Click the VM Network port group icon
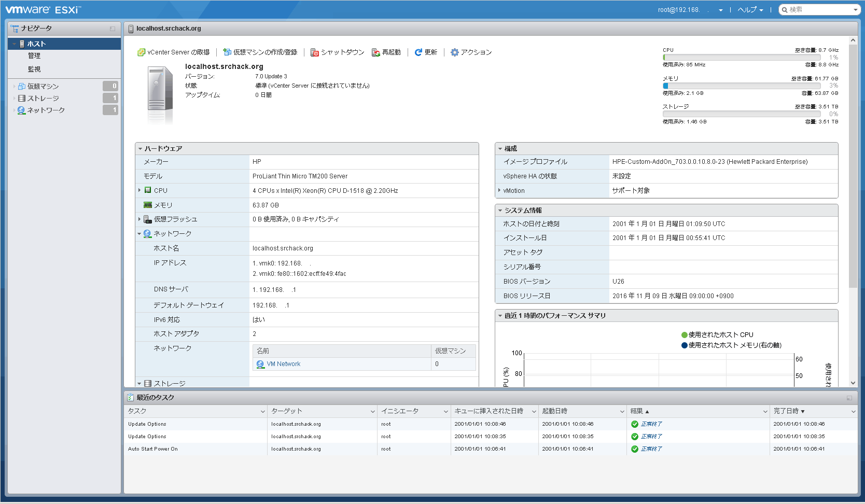The height and width of the screenshot is (504, 865). (x=261, y=365)
